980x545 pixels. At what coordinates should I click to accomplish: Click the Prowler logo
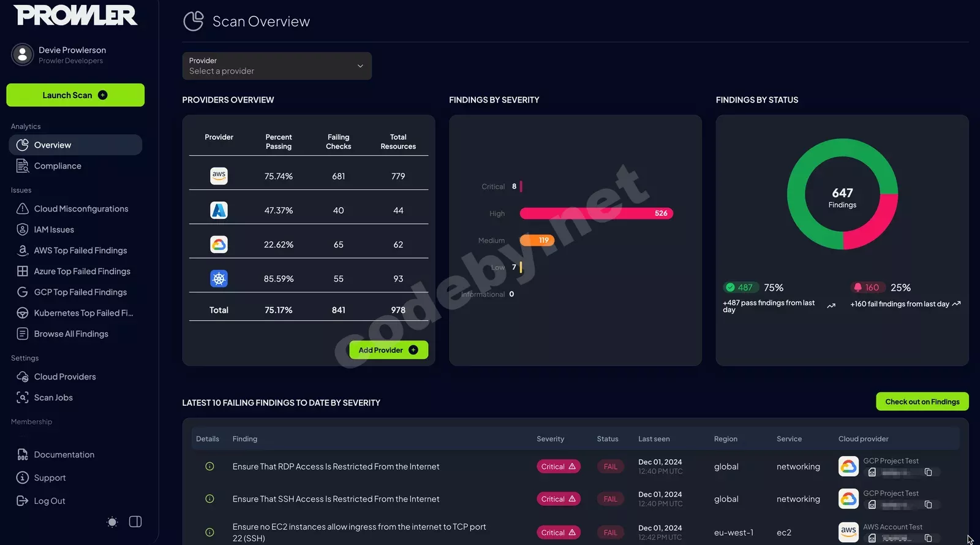[75, 15]
